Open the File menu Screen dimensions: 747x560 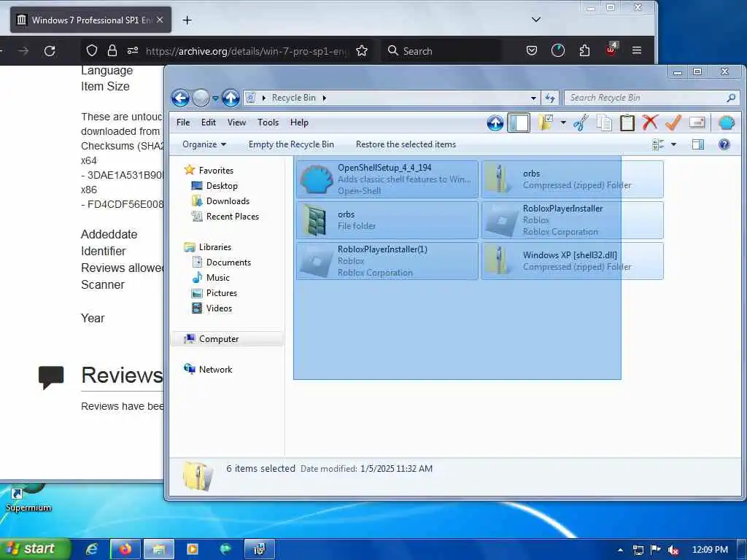pos(183,122)
